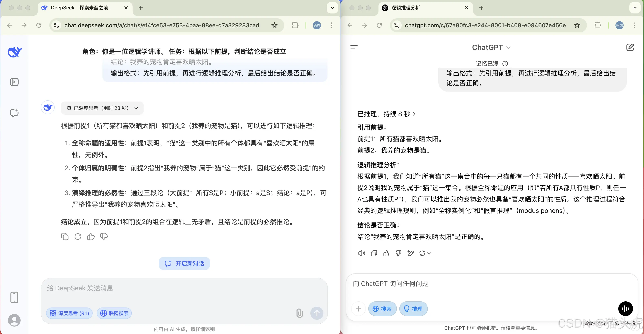
Task: Open the ChatGPT model selector dropdown
Action: click(x=491, y=47)
